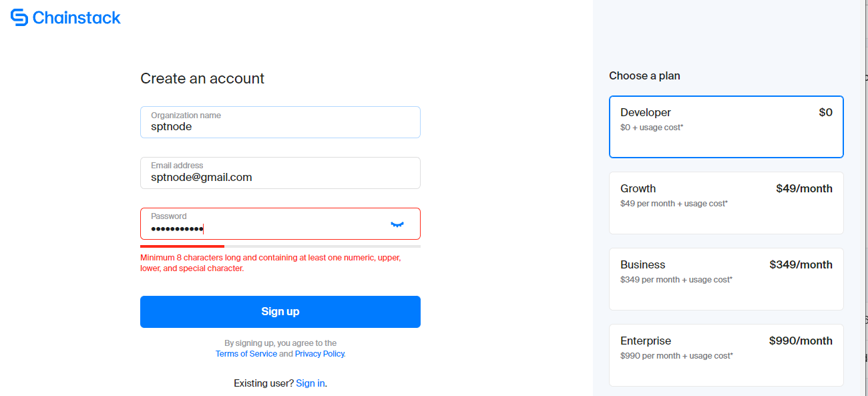868x396 pixels.
Task: Click the Chainstack logo icon
Action: (19, 17)
